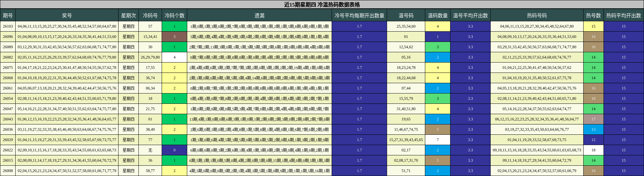This screenshot has width=644, height=176.
Task: Click the 星期次 column header
Action: [128, 15]
